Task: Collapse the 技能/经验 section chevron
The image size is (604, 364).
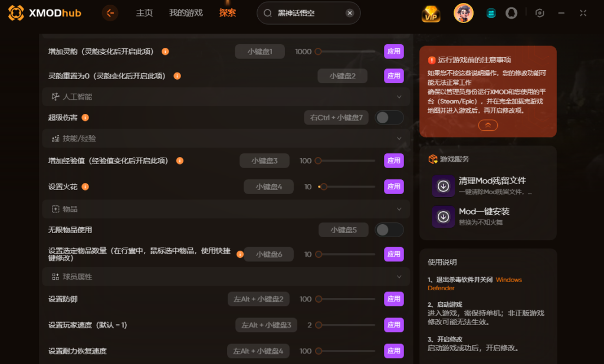Action: point(399,138)
